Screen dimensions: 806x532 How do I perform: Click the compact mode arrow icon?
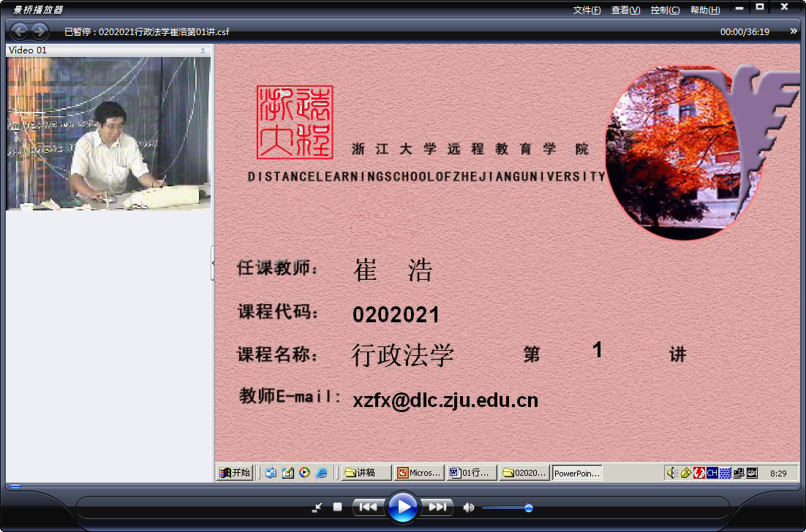coord(317,507)
